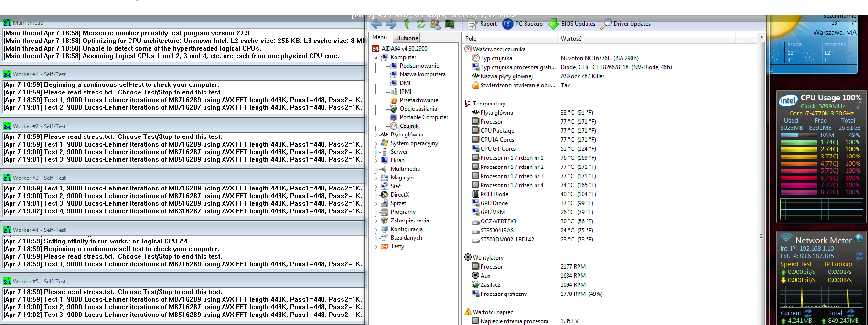Select Podsumowanie under Komputer
The image size is (868, 325).
(419, 66)
